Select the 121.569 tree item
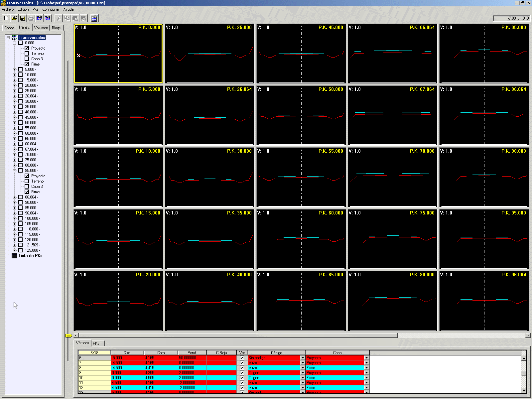 coord(32,245)
